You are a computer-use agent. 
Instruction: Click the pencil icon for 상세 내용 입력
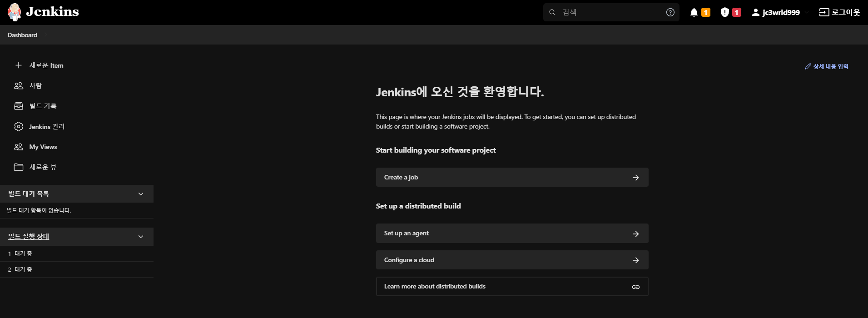(808, 66)
